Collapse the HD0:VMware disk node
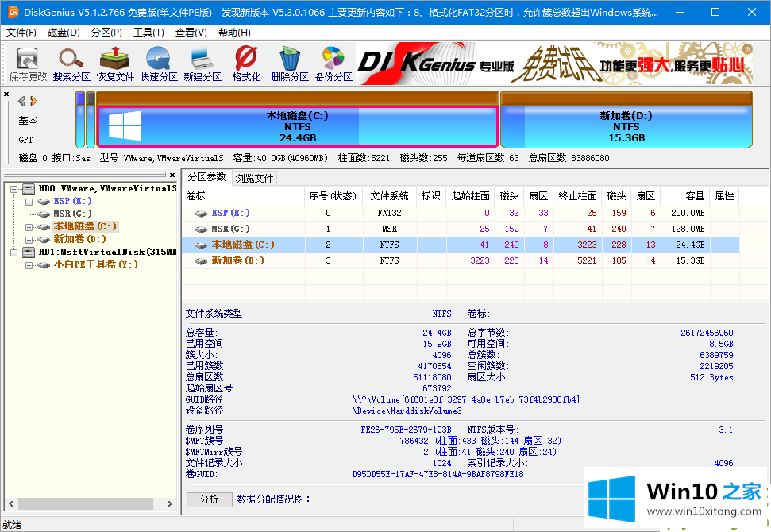The width and height of the screenshot is (771, 532). pos(14,189)
